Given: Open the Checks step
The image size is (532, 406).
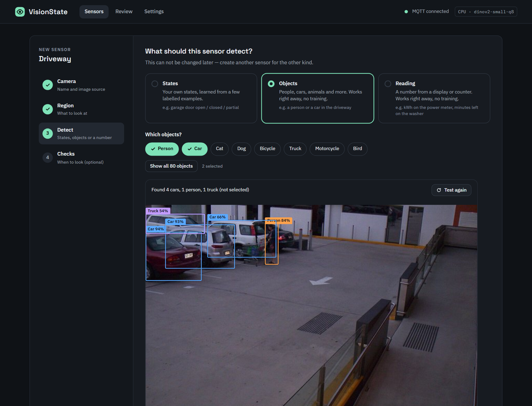Looking at the screenshot, I should tap(81, 157).
